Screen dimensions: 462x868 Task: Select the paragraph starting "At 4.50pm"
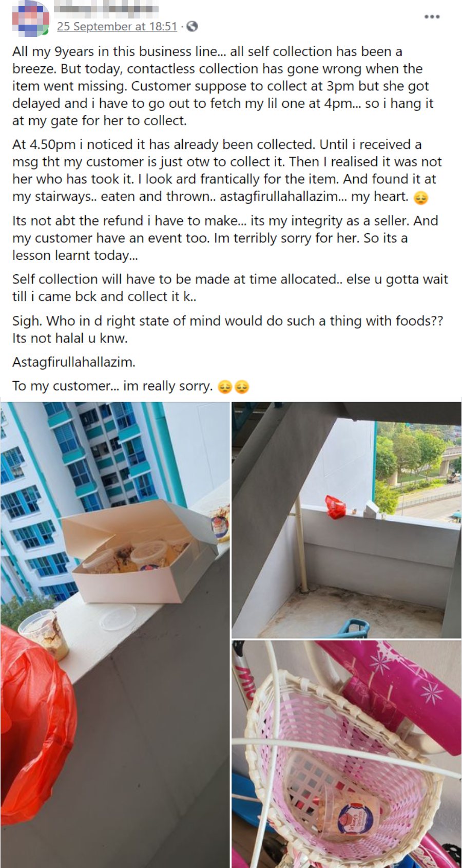[227, 171]
